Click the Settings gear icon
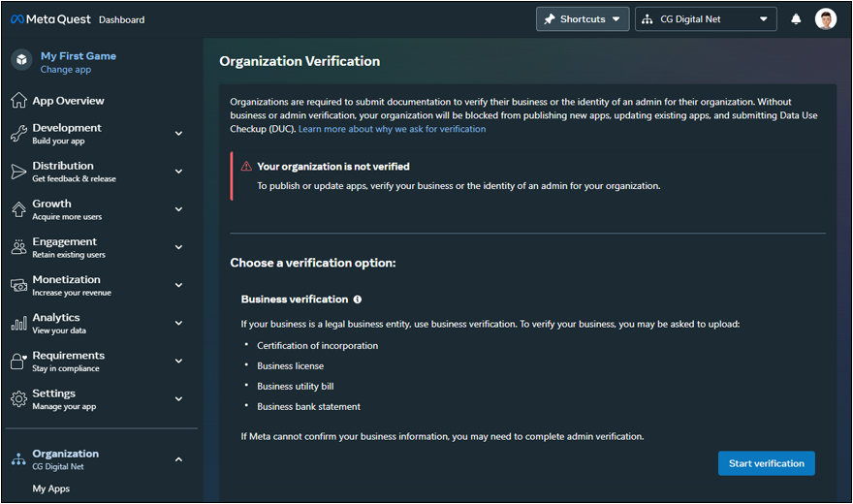Image resolution: width=853 pixels, height=504 pixels. (18, 399)
